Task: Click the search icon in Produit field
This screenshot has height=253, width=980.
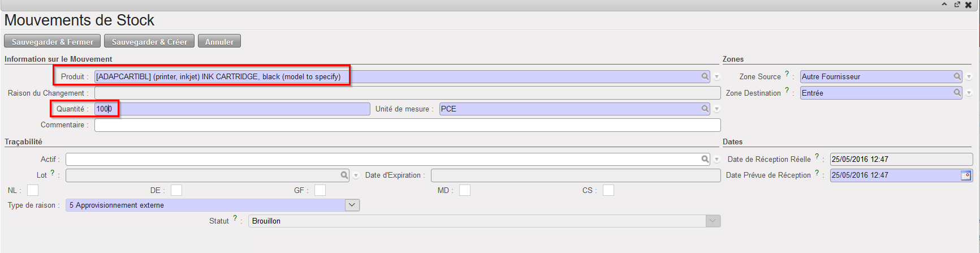Action: coord(705,76)
